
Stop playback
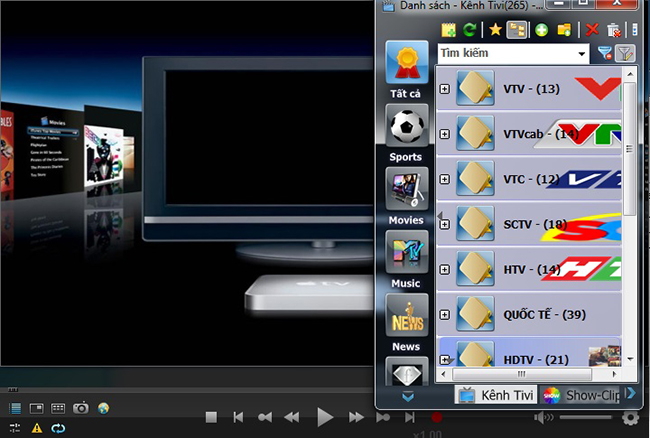[x=211, y=417]
